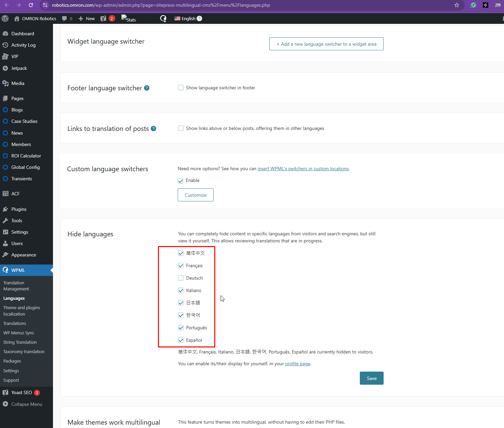Bookmark this page with the star
Viewport: 504px width, 428px height.
coord(457,5)
